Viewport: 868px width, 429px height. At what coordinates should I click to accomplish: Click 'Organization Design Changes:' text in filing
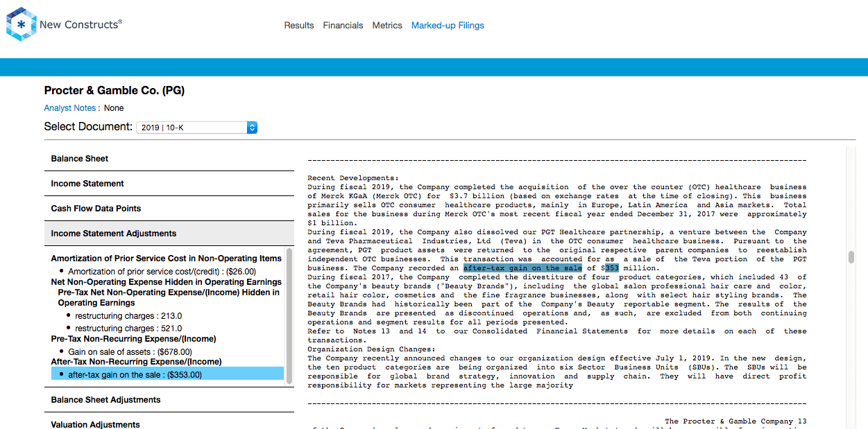pyautogui.click(x=371, y=349)
